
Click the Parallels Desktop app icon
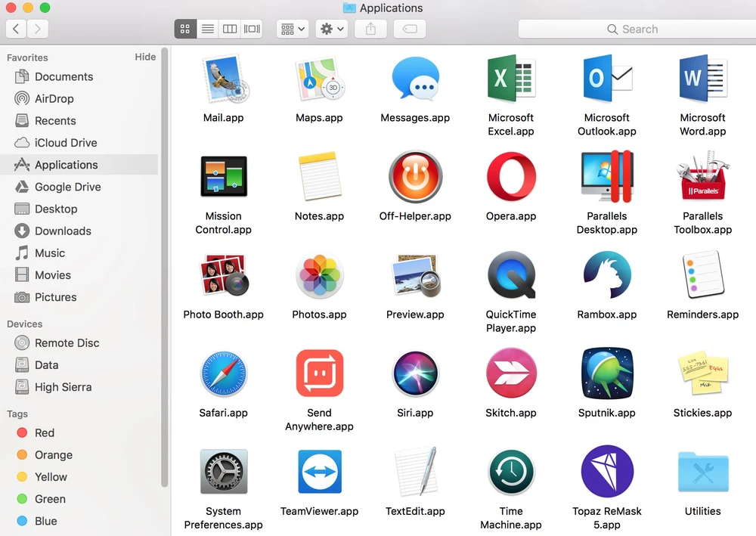click(x=606, y=177)
